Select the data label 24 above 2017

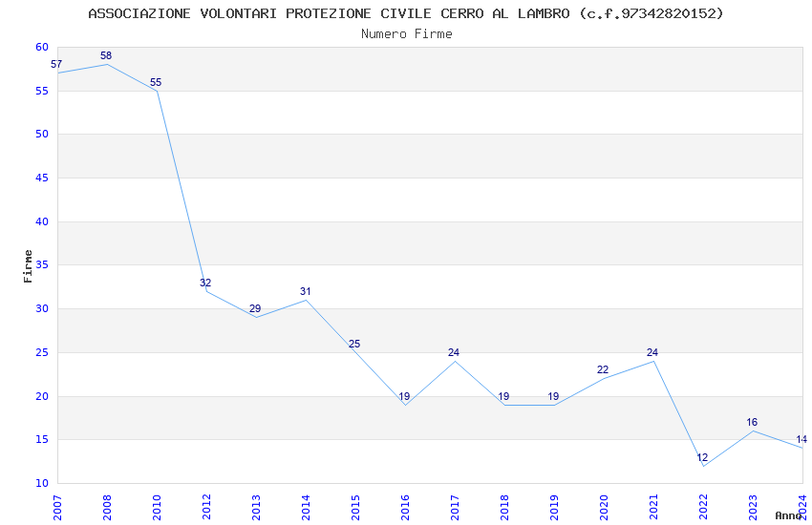(454, 352)
